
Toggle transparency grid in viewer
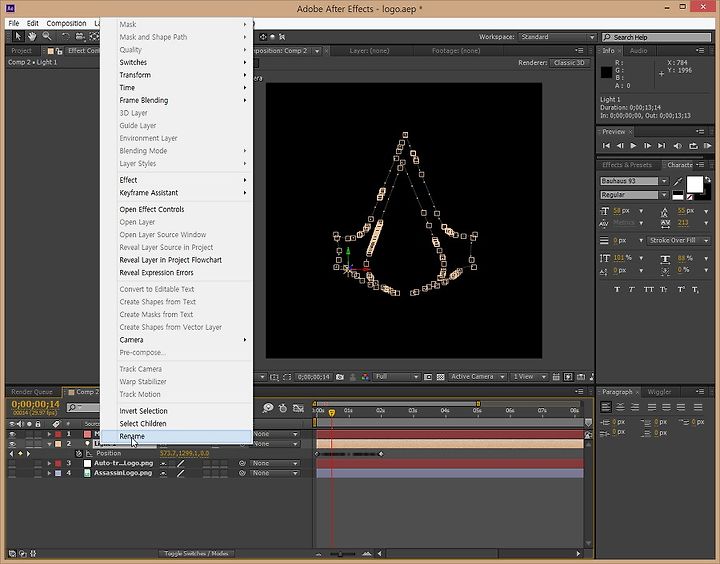coord(440,377)
